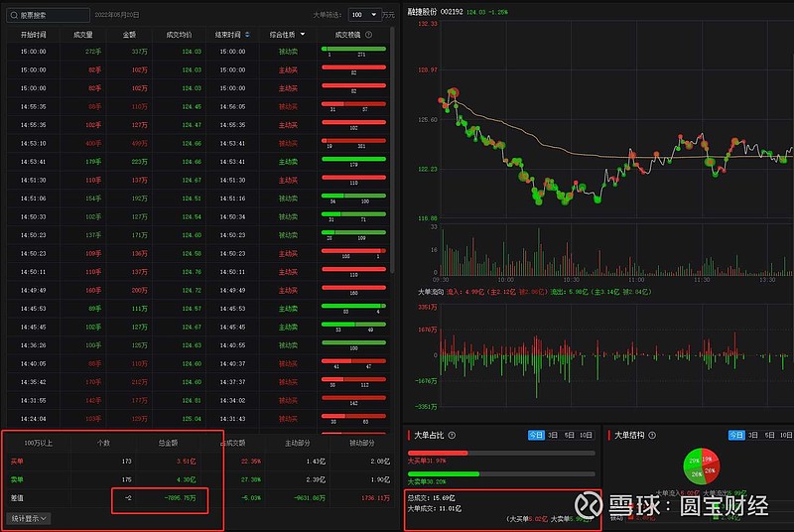Click the 14:53:10 start time cell
The image size is (794, 532).
coord(33,144)
